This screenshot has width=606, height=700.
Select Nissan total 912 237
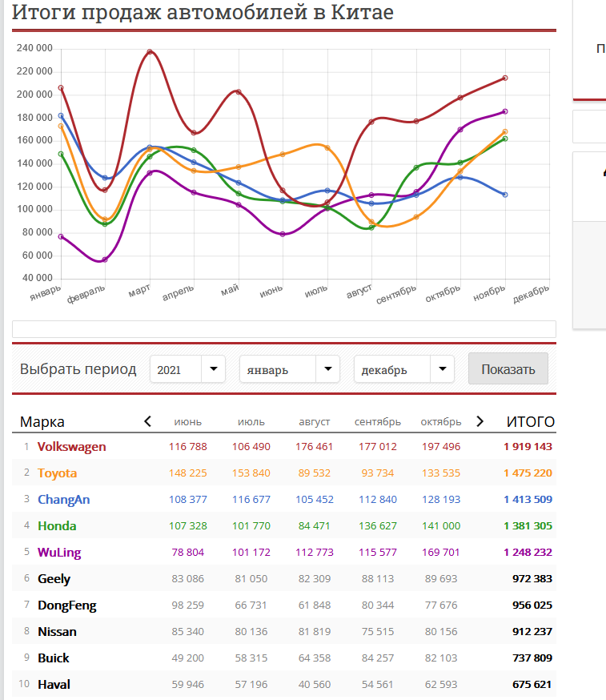tap(532, 632)
